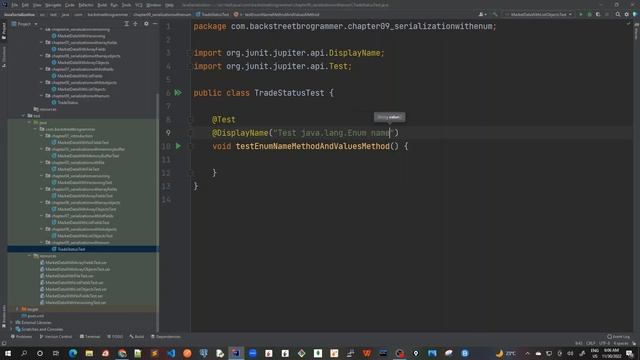Click the Build project hammer icon
Image resolution: width=640 pixels, height=360 pixels.
[495, 14]
